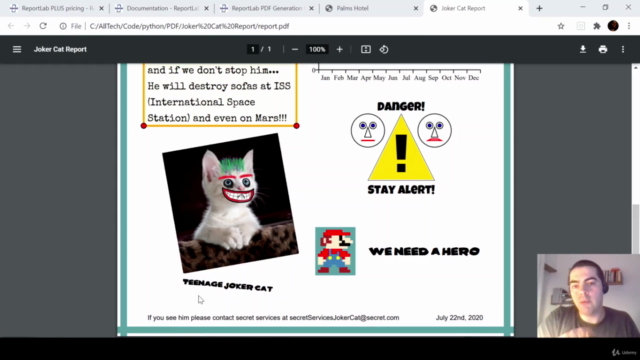
Task: Click the secretServicesJokerCat@secret.com email text
Action: coord(344,318)
